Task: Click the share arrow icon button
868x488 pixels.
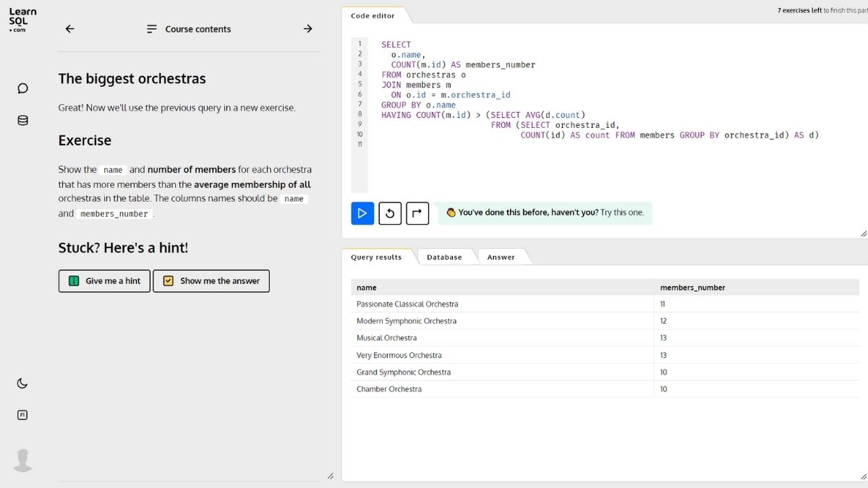Action: click(x=417, y=213)
